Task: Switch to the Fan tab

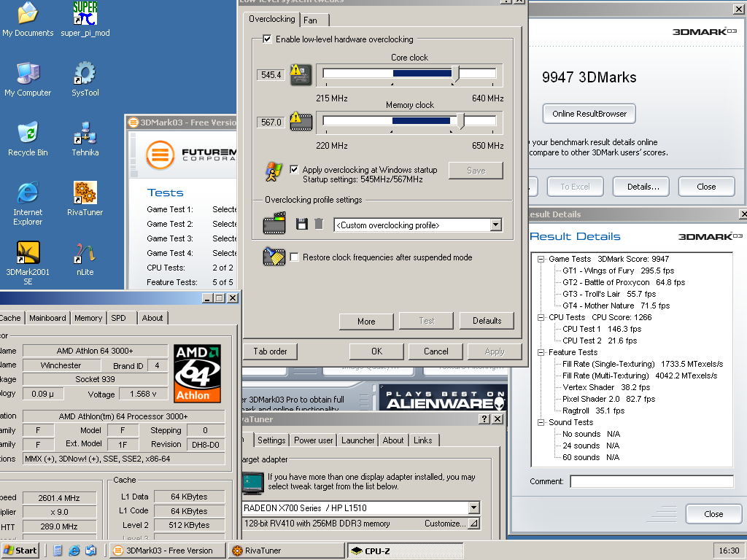Action: click(314, 20)
